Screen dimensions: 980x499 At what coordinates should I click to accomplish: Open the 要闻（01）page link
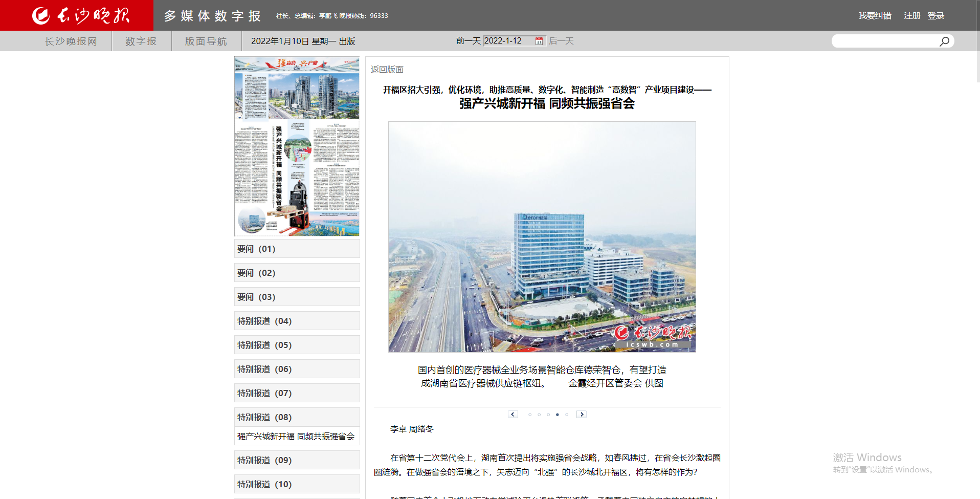coord(297,249)
